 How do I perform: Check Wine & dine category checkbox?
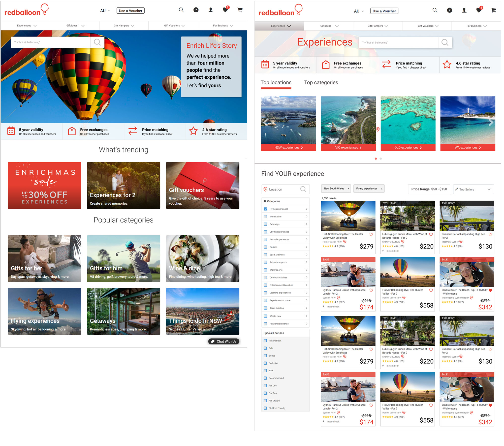[265, 216]
